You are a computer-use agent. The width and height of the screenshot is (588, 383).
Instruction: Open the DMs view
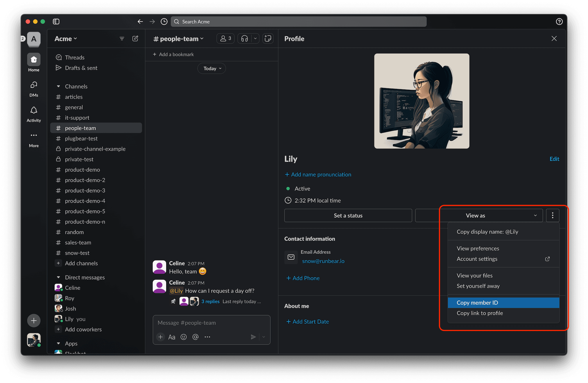point(34,89)
